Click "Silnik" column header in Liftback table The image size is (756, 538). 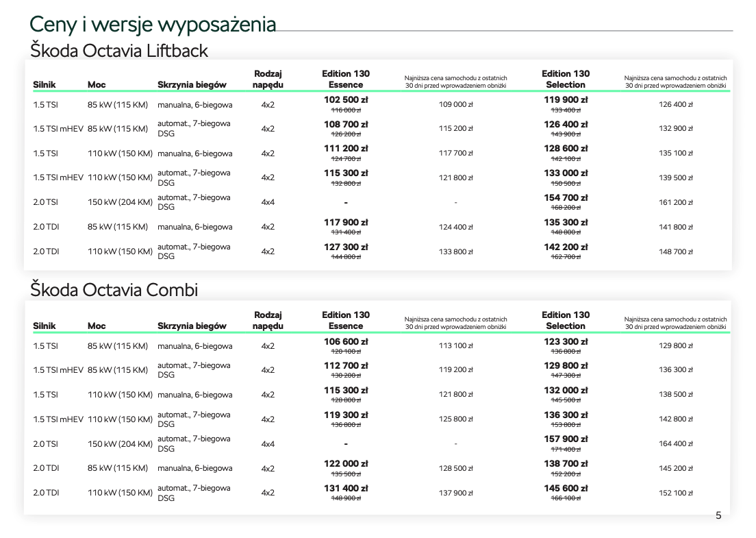45,85
